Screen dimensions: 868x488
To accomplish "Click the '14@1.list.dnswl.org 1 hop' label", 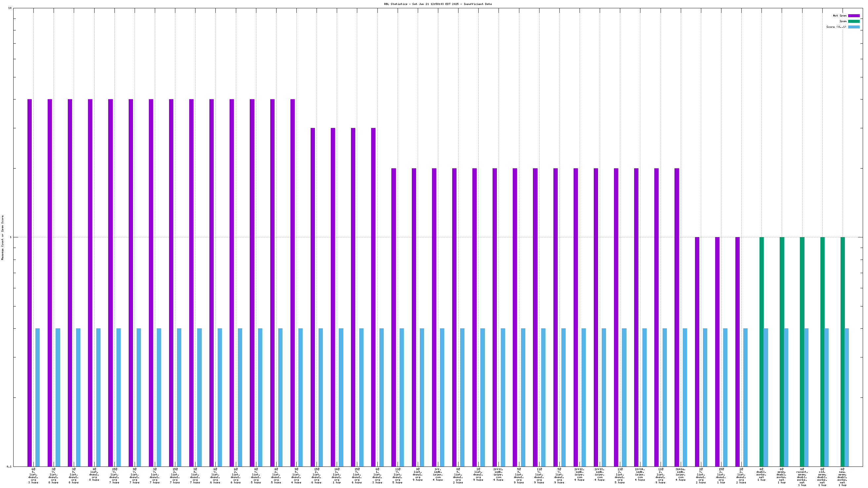I will (337, 475).
